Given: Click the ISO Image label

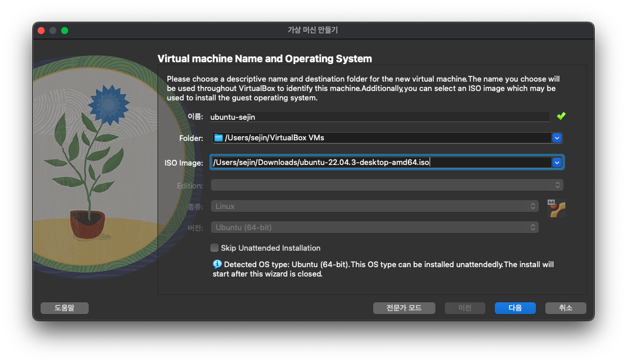Looking at the screenshot, I should (x=183, y=163).
